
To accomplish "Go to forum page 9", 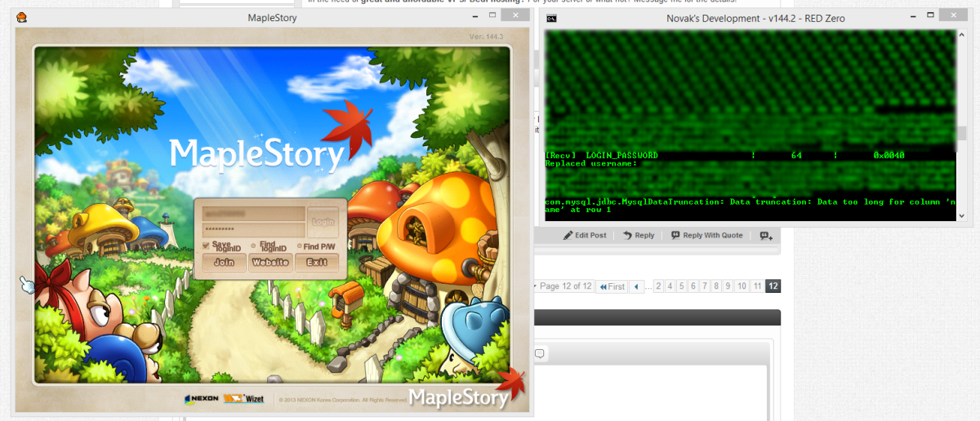I will click(728, 286).
